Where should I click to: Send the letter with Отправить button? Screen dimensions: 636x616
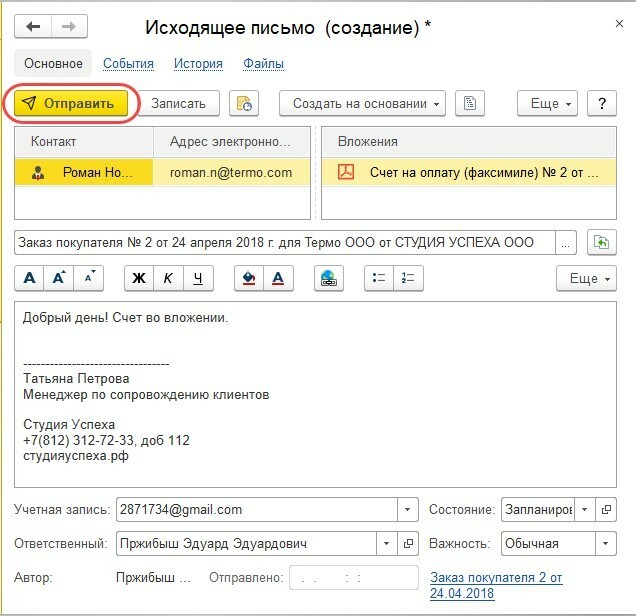pyautogui.click(x=71, y=103)
